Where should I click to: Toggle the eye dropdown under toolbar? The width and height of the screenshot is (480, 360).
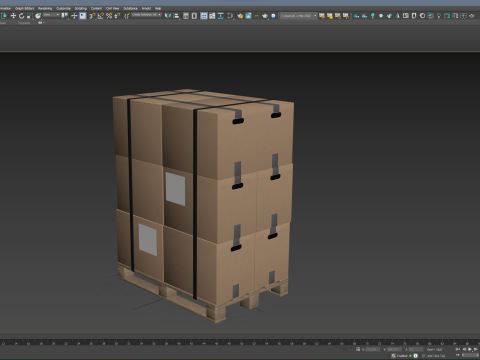(x=41, y=23)
